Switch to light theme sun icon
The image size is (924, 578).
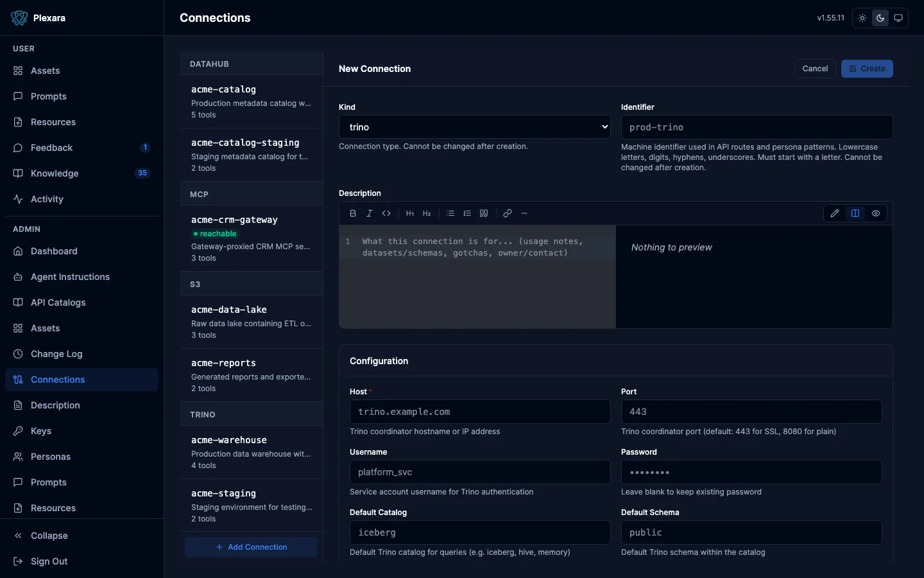(862, 18)
